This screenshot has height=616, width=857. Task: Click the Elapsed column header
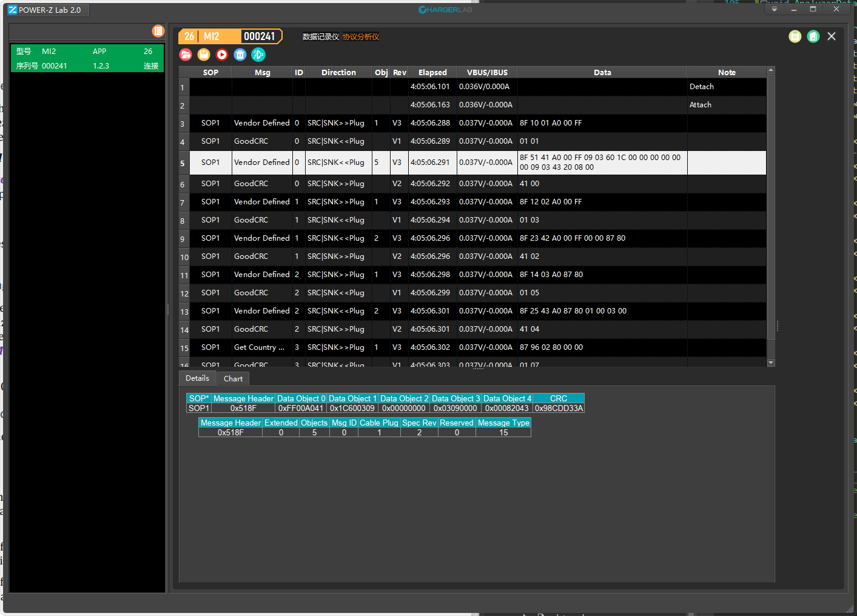(432, 72)
